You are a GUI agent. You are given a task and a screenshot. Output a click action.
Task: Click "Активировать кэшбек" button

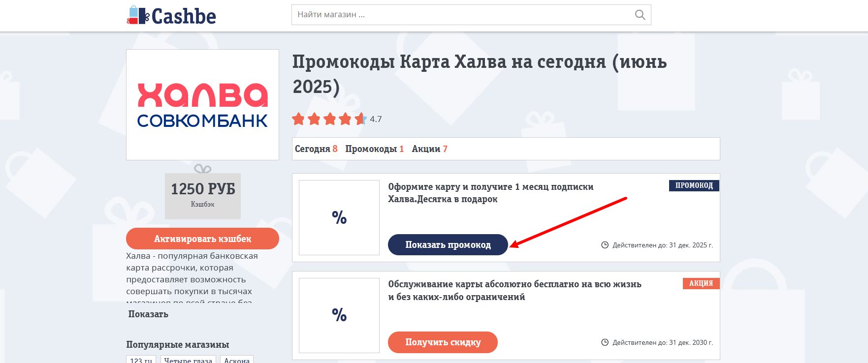(202, 239)
